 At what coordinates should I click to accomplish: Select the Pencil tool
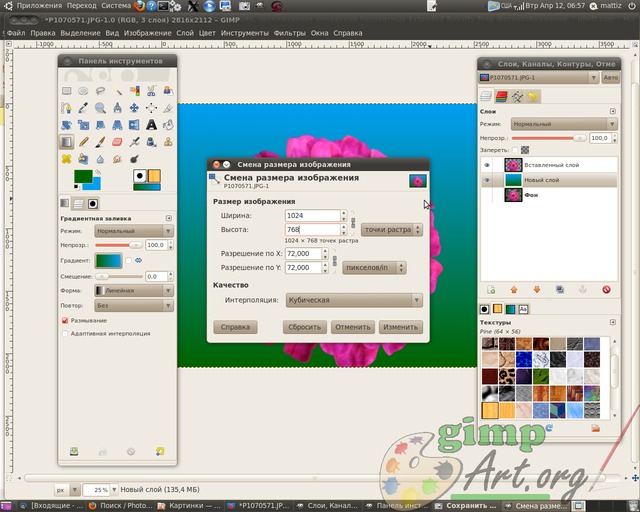point(83,142)
